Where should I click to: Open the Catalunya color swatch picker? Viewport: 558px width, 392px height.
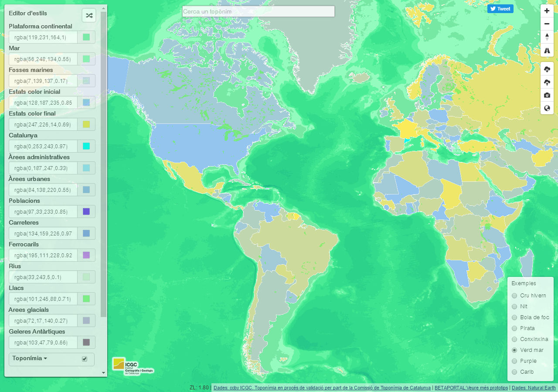(x=86, y=146)
